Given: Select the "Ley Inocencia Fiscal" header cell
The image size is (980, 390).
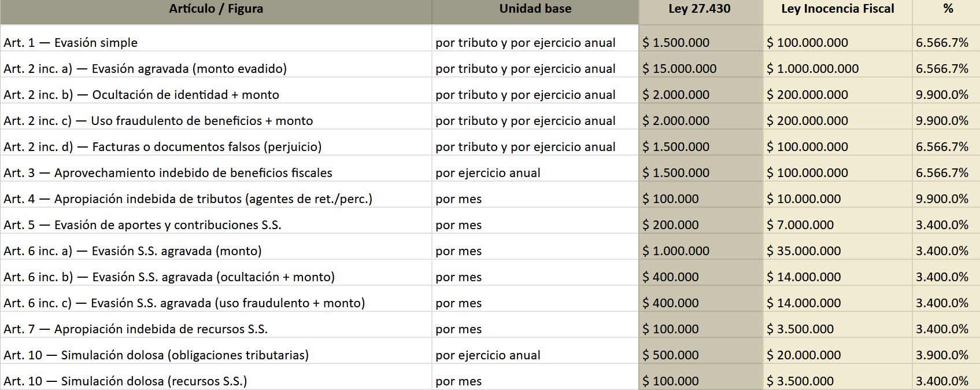Looking at the screenshot, I should coord(837,9).
